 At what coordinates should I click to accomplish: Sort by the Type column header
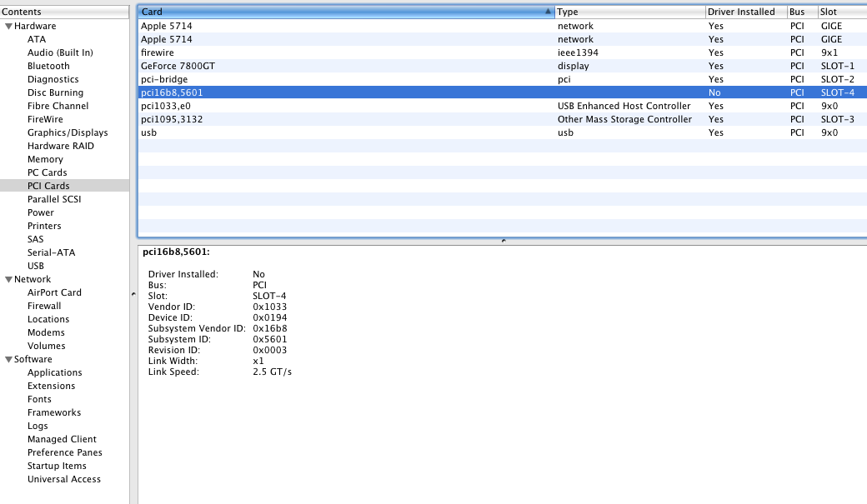[629, 12]
